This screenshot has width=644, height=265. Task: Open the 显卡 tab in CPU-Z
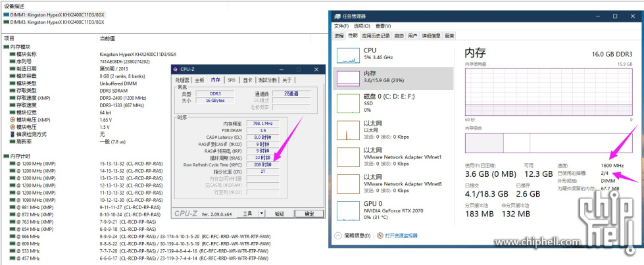tap(247, 80)
